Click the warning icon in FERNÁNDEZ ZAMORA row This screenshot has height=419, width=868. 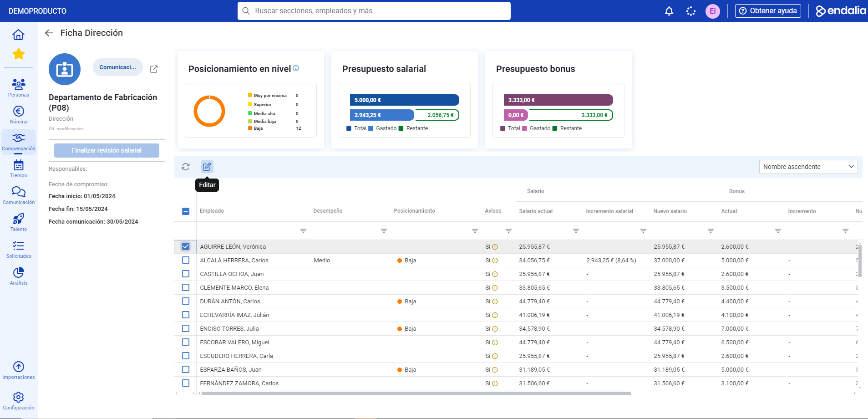[x=495, y=383]
